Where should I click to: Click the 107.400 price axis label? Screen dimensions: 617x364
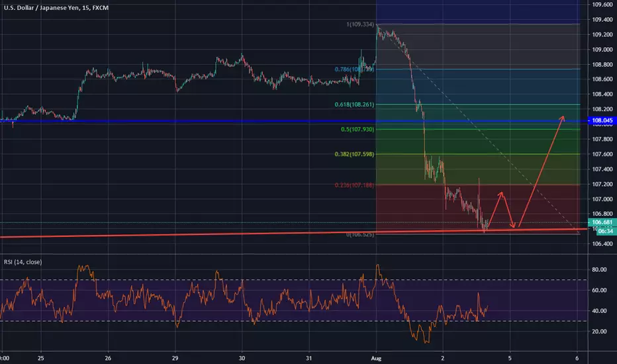pos(602,169)
